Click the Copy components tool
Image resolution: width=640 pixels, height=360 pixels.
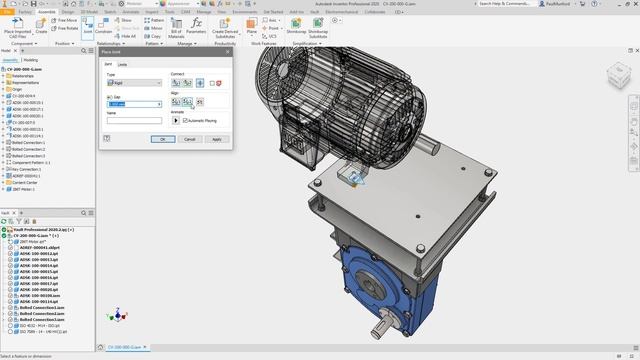[x=153, y=36]
